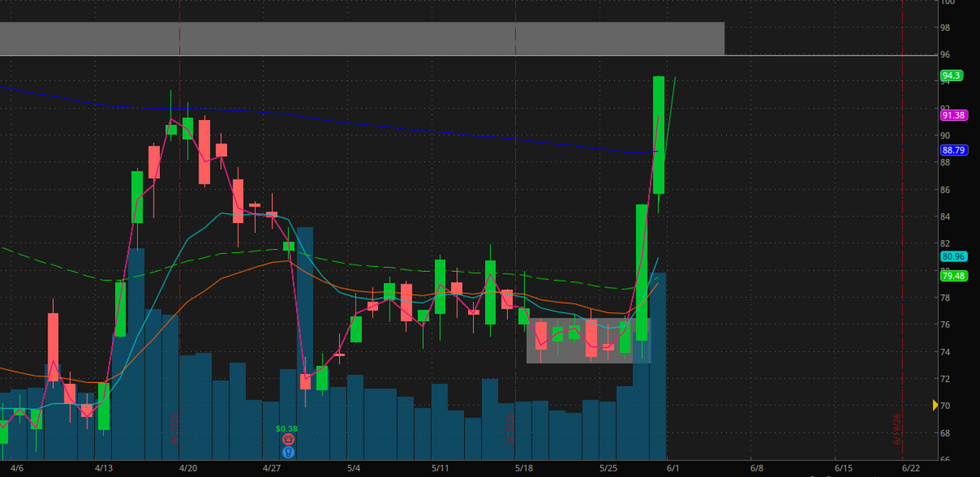
Task: Click the 74 price axis label
Action: tap(945, 352)
